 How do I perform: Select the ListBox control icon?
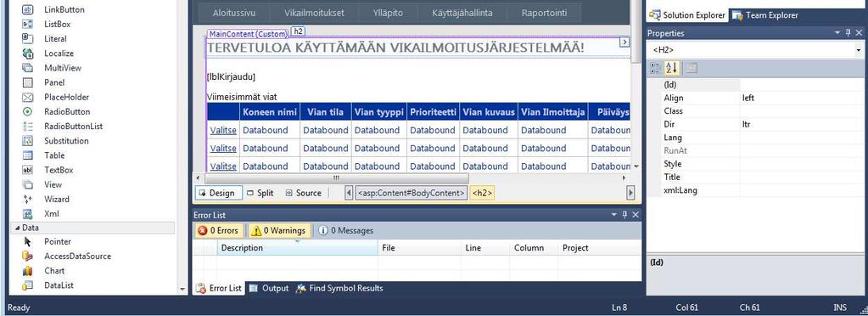pos(28,25)
